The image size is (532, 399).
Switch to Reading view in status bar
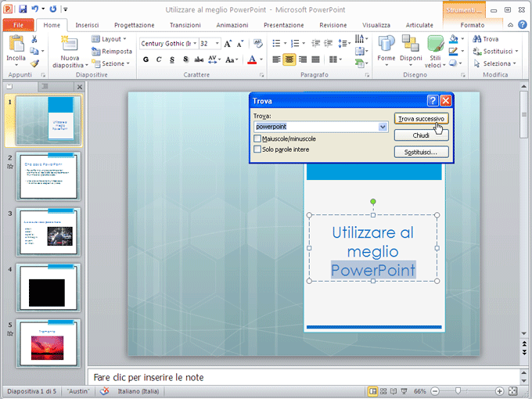[x=394, y=391]
